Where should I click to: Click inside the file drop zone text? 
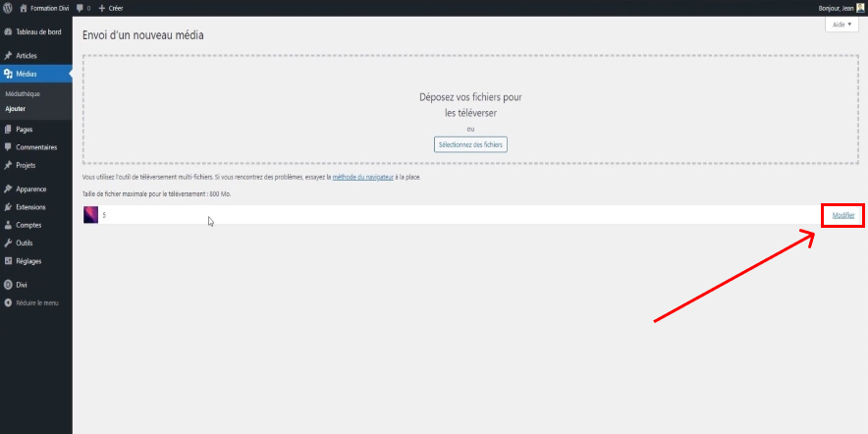470,105
